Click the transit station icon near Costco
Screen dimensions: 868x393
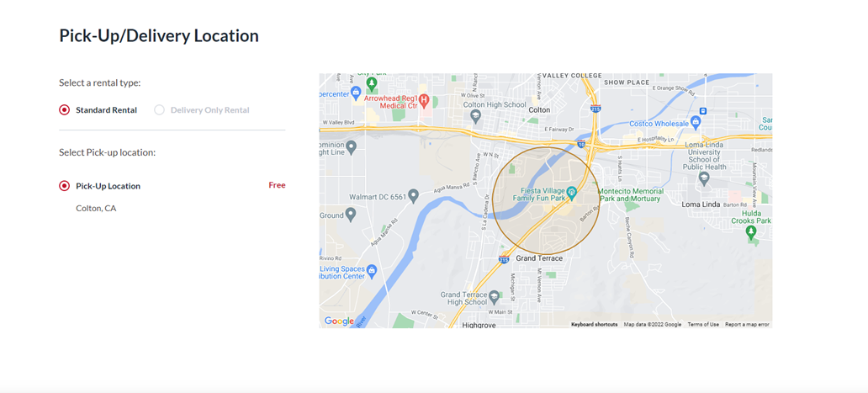(702, 111)
